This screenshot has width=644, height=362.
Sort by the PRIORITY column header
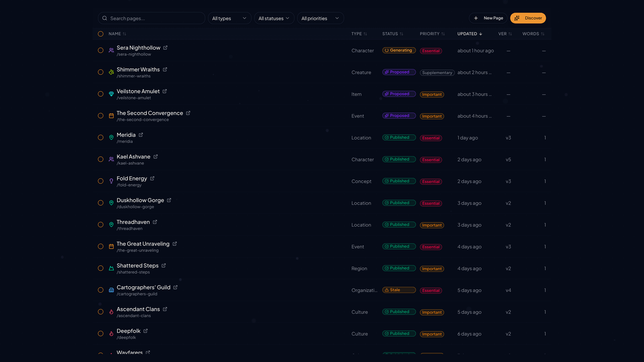point(432,34)
